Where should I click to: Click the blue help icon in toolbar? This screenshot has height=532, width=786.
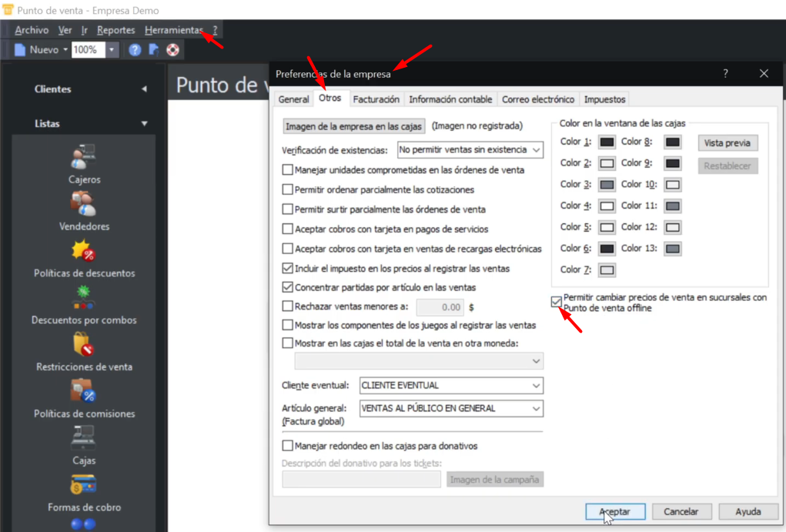[x=135, y=50]
